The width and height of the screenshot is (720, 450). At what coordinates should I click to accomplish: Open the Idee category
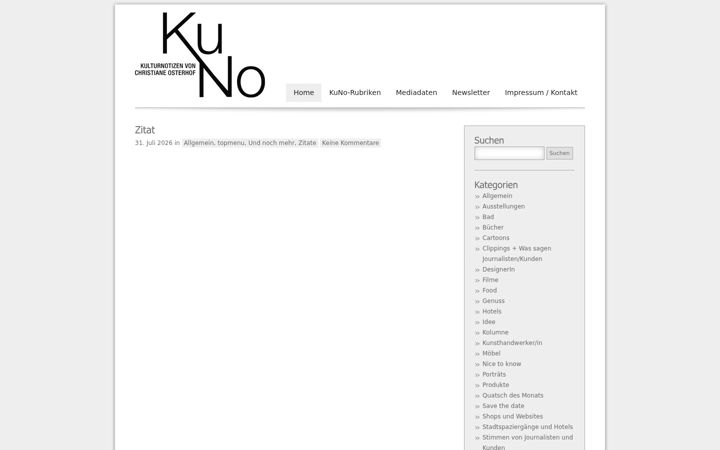pyautogui.click(x=489, y=322)
